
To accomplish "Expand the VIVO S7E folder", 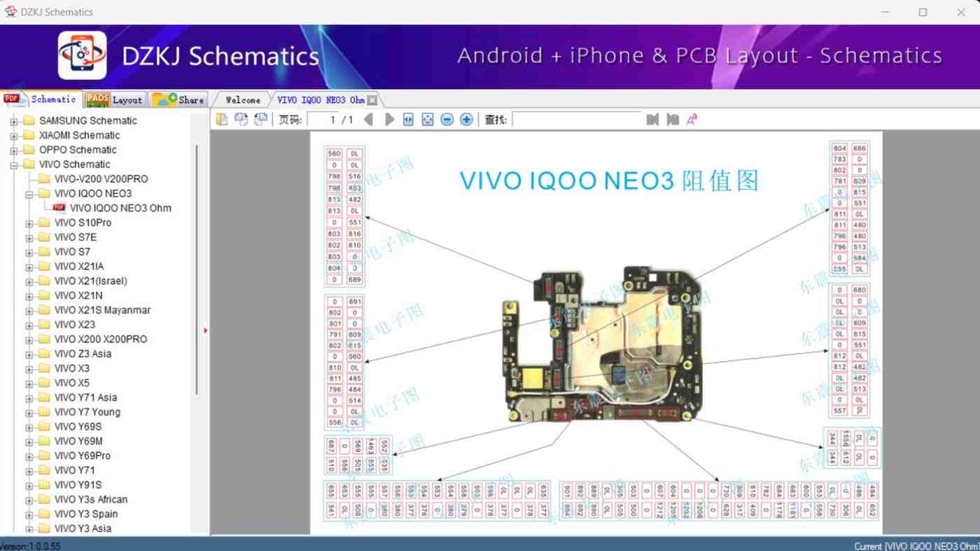I will point(29,238).
